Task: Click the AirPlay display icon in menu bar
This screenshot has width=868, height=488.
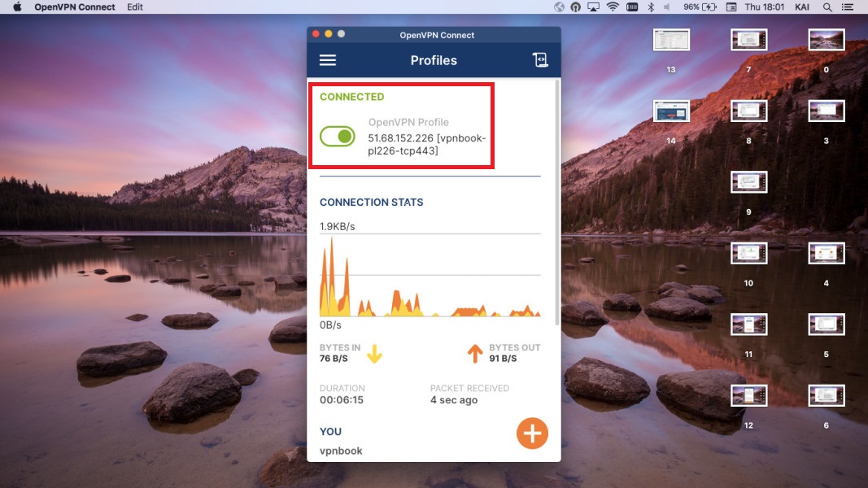Action: (594, 7)
